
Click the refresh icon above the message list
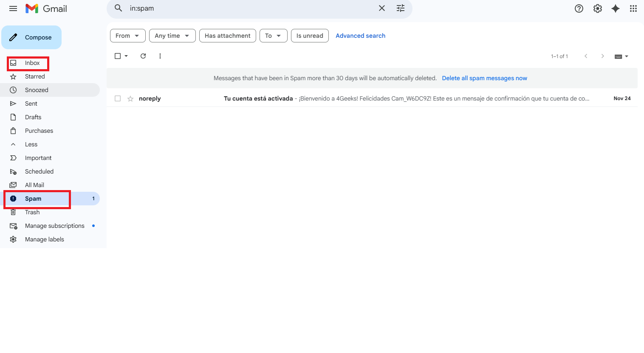pos(143,56)
